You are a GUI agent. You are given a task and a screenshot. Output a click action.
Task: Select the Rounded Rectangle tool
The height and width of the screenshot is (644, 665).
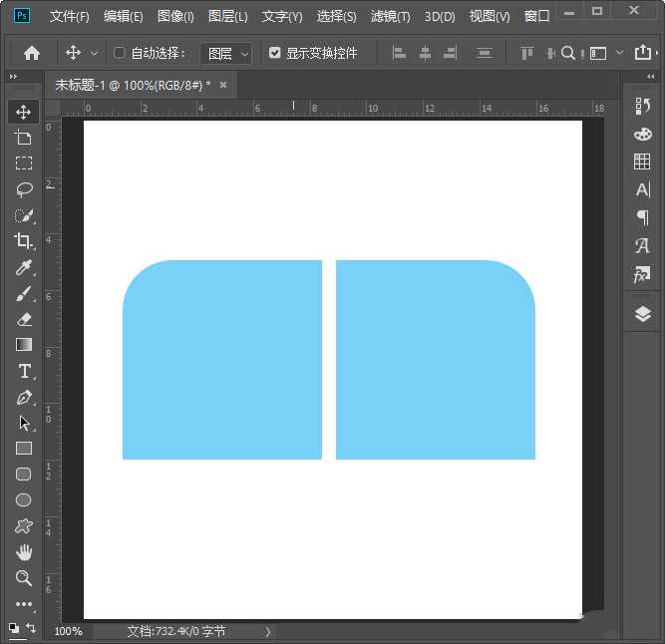point(24,475)
